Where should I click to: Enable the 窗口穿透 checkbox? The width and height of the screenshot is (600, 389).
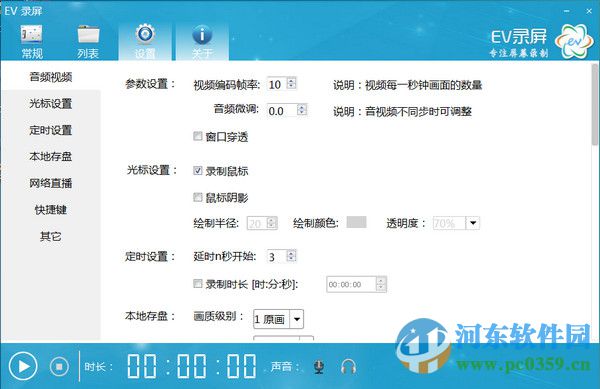pyautogui.click(x=197, y=136)
